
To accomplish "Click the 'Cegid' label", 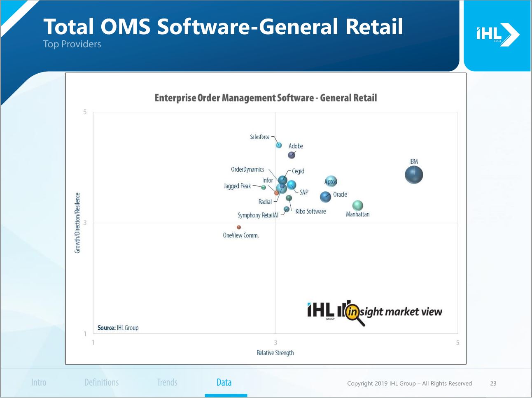I will (x=298, y=171).
